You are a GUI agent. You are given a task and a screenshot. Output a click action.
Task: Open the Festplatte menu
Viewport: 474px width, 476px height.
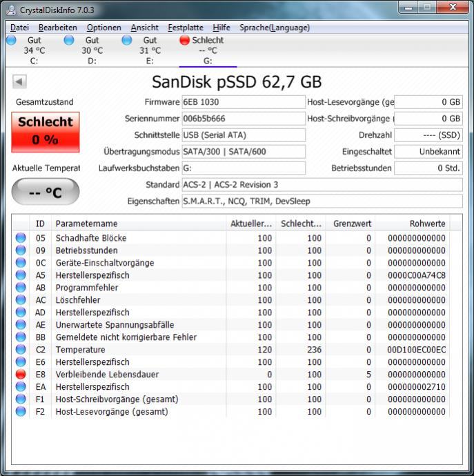pyautogui.click(x=186, y=28)
